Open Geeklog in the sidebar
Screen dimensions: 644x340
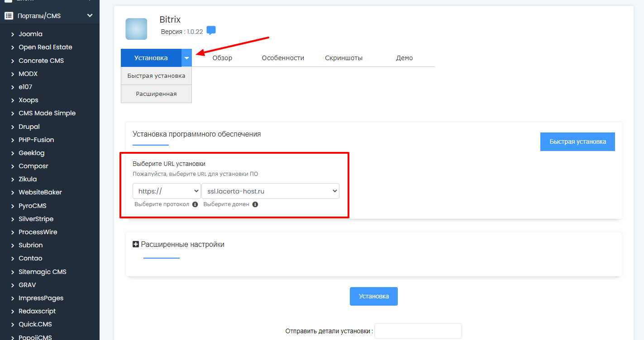click(x=32, y=153)
